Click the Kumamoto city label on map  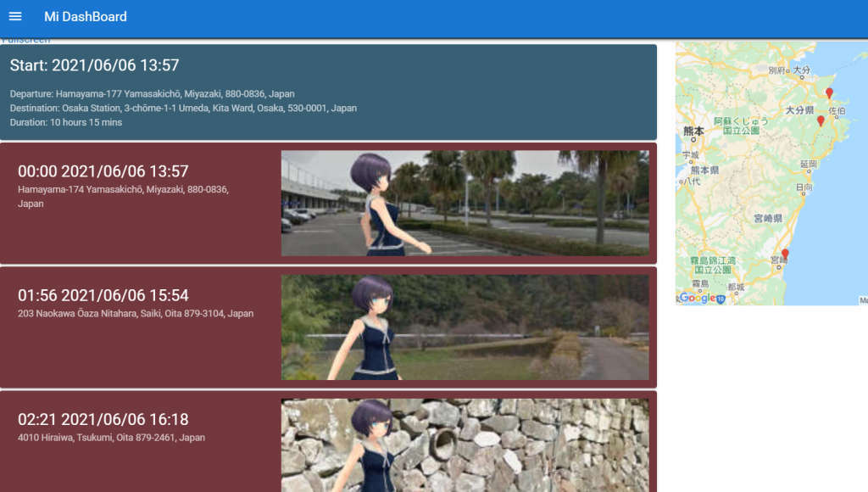coord(693,131)
